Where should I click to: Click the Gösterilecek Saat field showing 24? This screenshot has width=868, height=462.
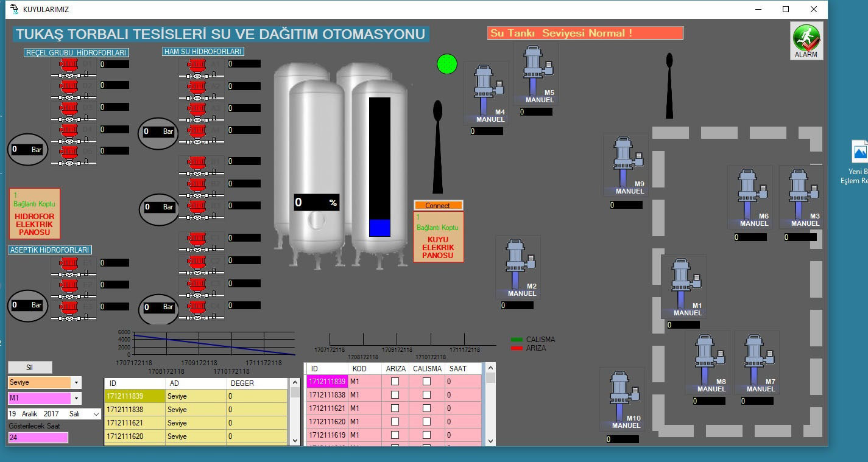tap(38, 437)
